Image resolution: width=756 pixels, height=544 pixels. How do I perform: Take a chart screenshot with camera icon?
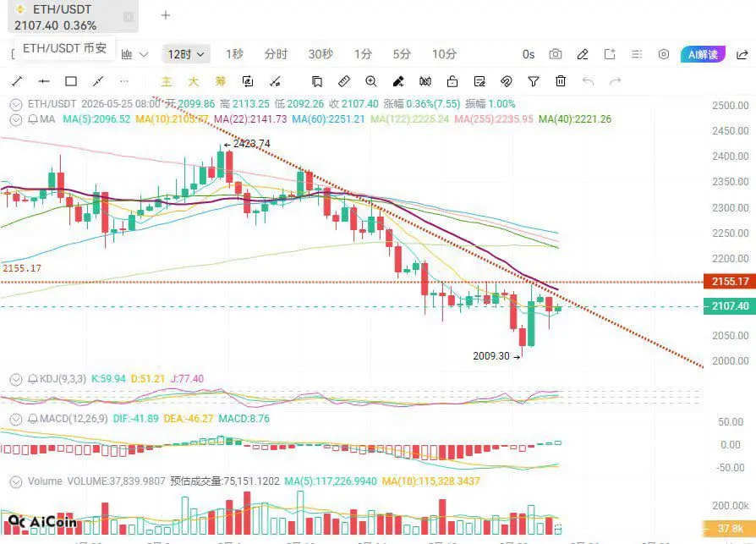(x=556, y=54)
